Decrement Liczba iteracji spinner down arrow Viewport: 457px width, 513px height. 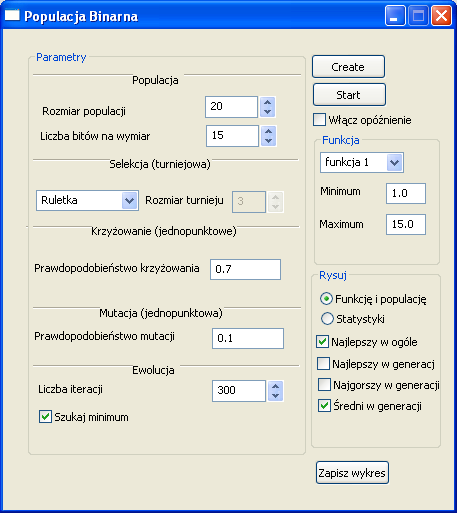click(x=275, y=396)
